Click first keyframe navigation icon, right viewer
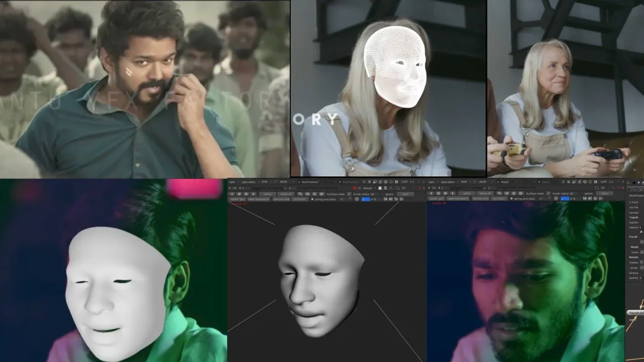The height and width of the screenshot is (362, 644). (x=585, y=199)
